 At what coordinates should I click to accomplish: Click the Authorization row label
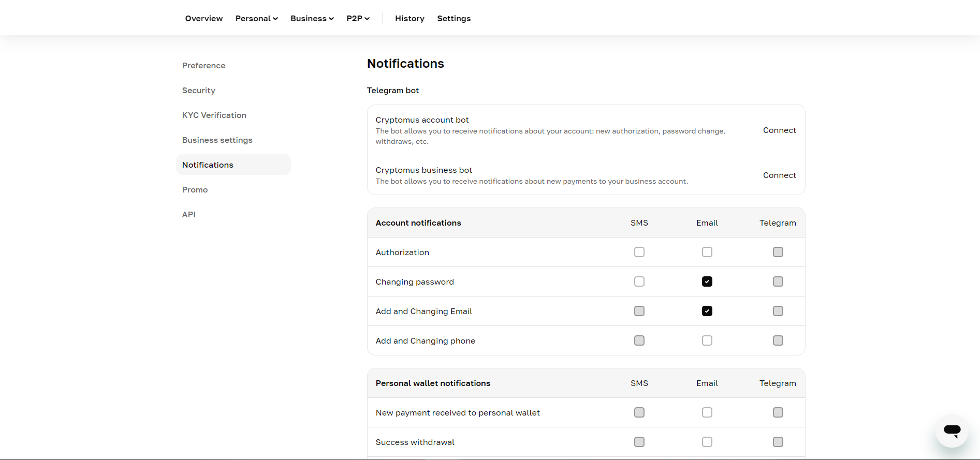click(402, 253)
